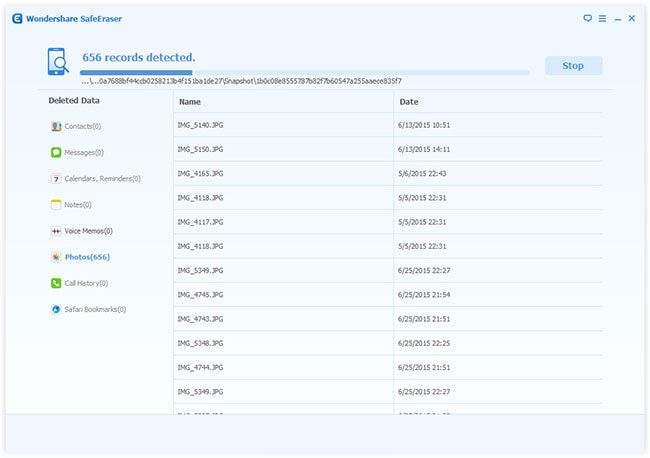Select the Photos flower icon
The image size is (650, 458).
[56, 257]
